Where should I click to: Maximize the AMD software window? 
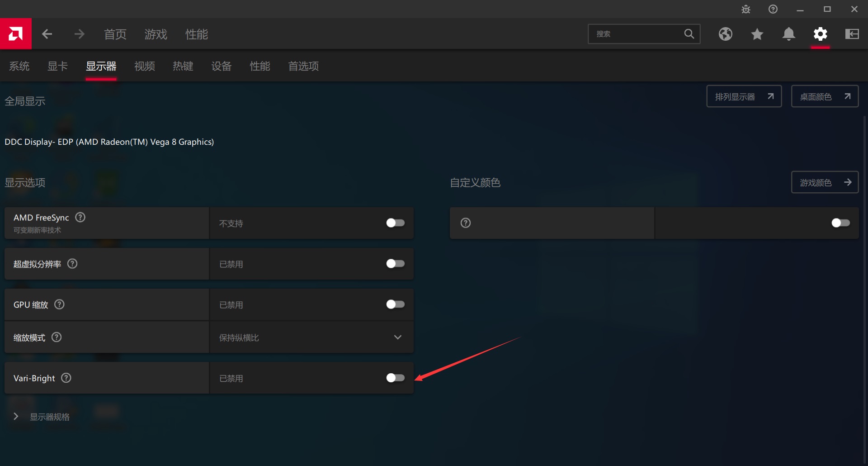click(x=827, y=9)
